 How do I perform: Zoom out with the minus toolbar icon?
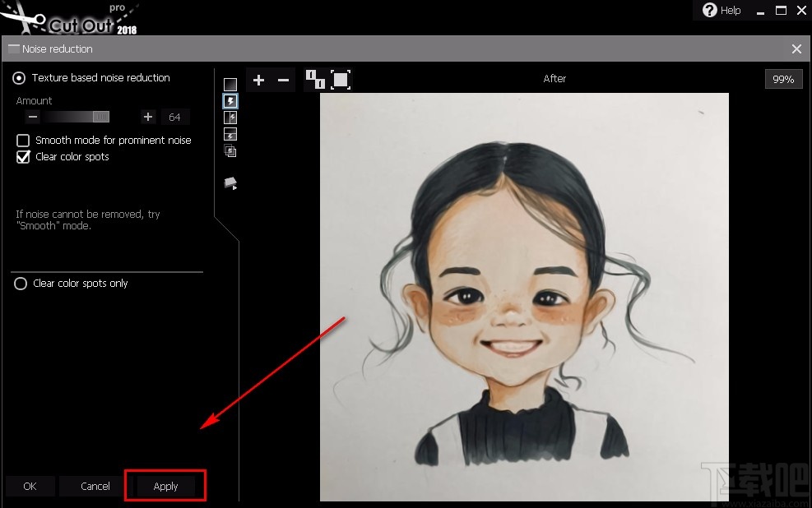(x=282, y=80)
